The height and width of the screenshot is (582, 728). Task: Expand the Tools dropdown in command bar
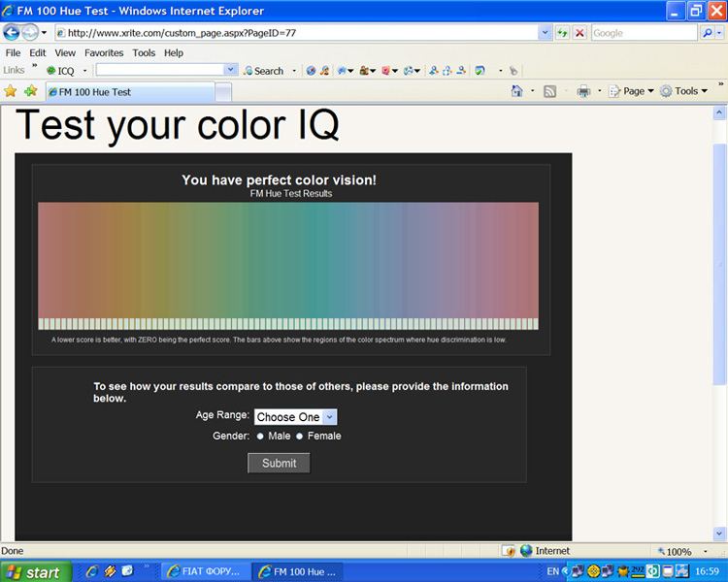pyautogui.click(x=690, y=91)
